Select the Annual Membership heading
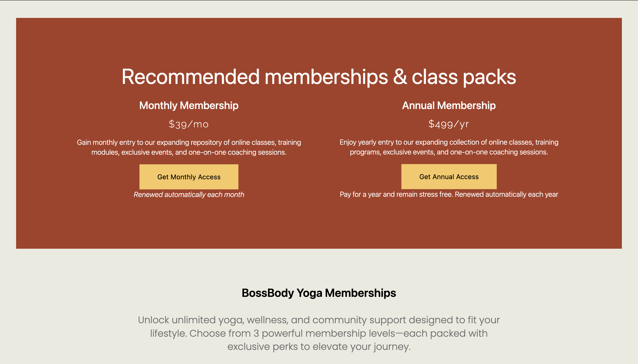The image size is (638, 364). click(x=449, y=105)
